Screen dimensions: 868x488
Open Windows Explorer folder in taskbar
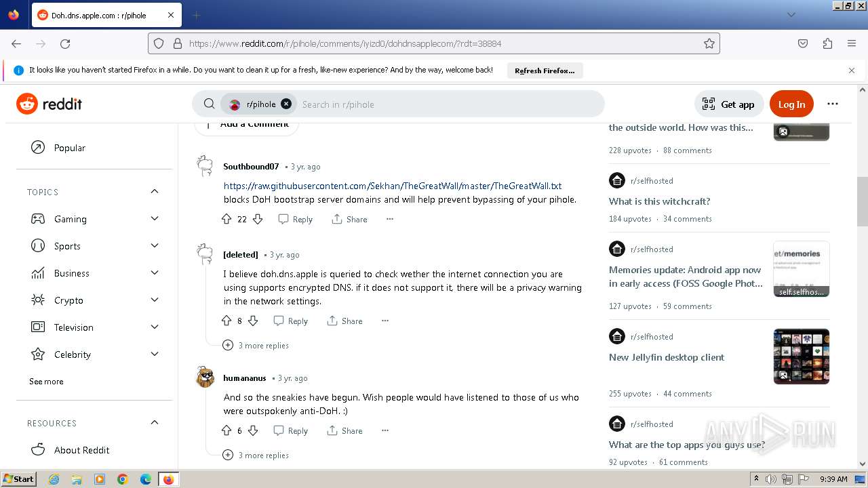[77, 479]
